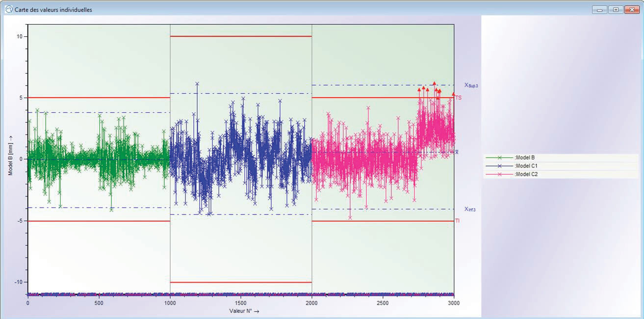The image size is (644, 319).
Task: Minimize the Carte des valeurs individuelles window
Action: point(599,9)
